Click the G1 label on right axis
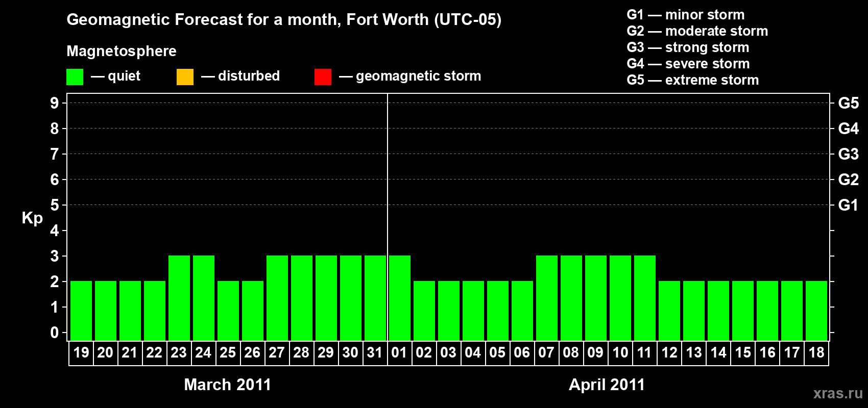 pyautogui.click(x=849, y=205)
